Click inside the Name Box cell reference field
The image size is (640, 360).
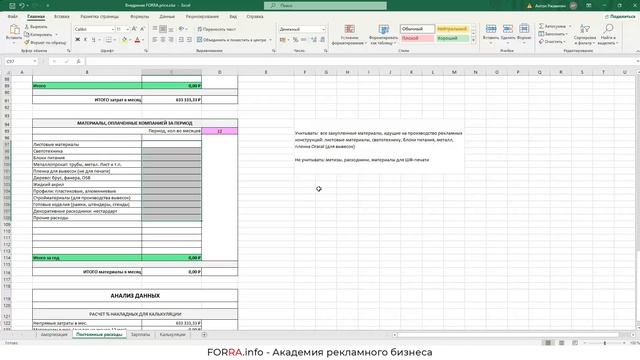[x=18, y=61]
